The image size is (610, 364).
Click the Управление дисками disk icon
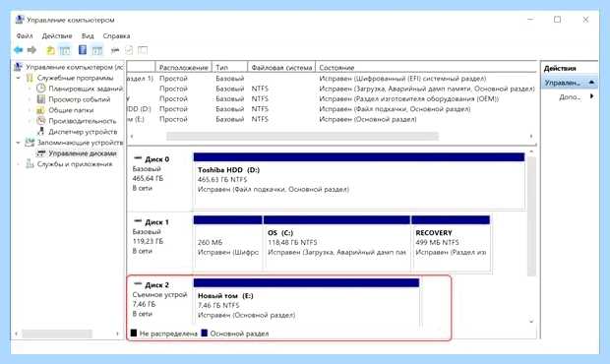(41, 153)
